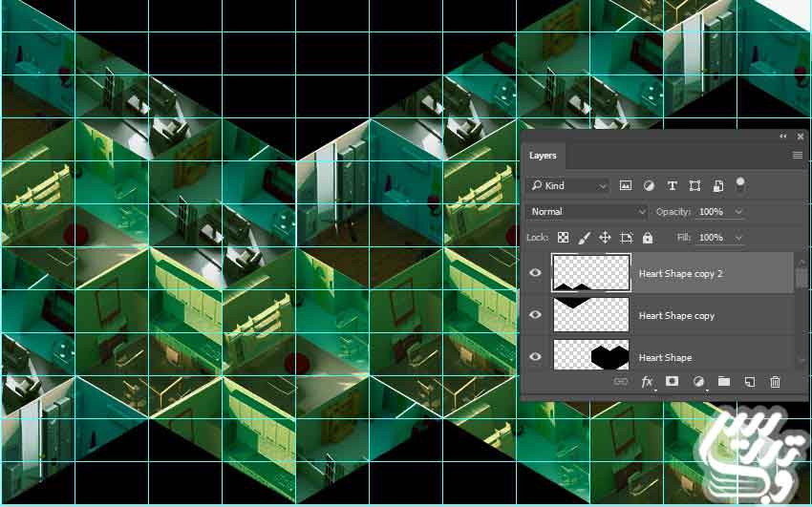812x507 pixels.
Task: Click the lock position icon
Action: 605,238
